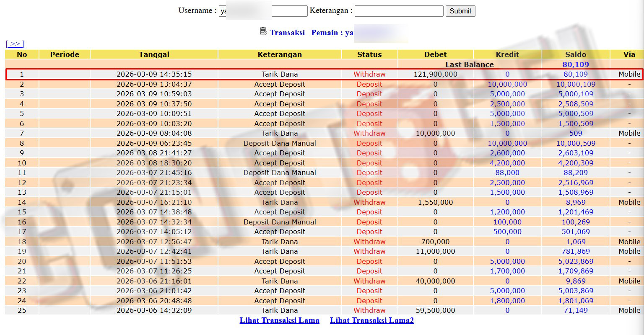Click Withdraw status in row 7
Screen dimensions: 644x335
369,134
